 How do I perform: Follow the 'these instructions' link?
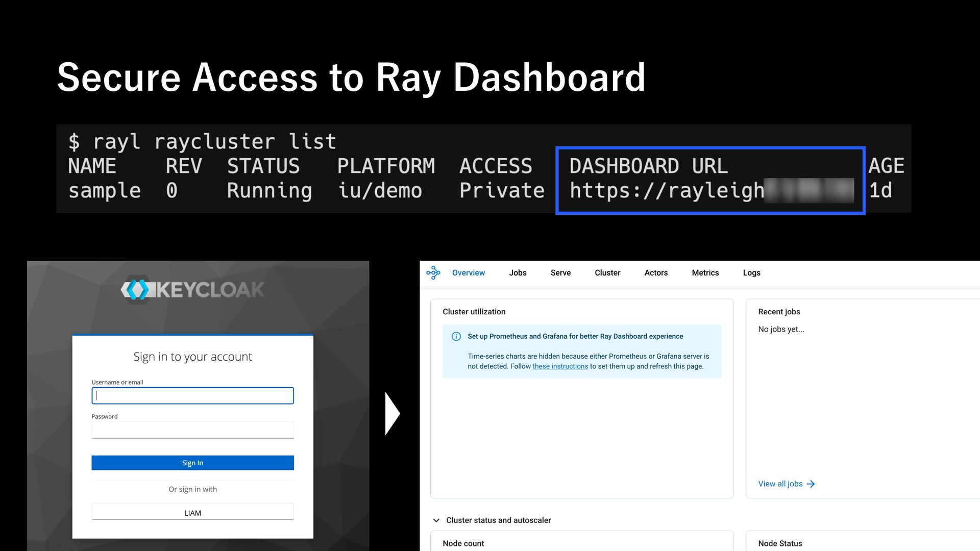point(560,366)
